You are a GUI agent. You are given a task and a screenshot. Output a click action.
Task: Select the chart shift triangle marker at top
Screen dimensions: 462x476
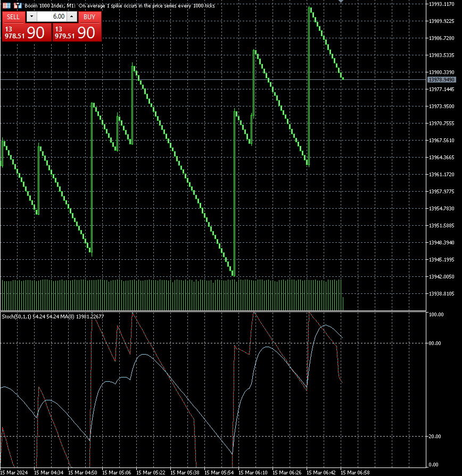[341, 2]
